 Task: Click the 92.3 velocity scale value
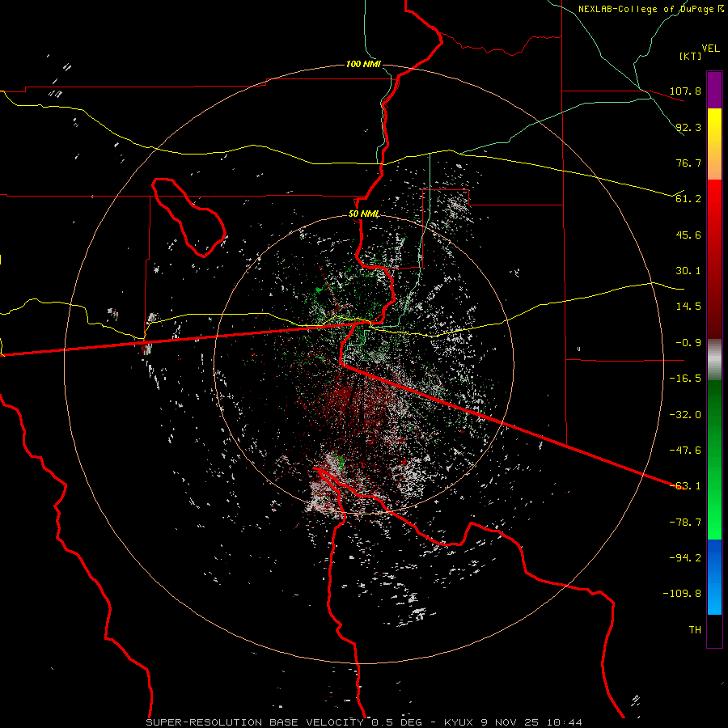pos(688,127)
